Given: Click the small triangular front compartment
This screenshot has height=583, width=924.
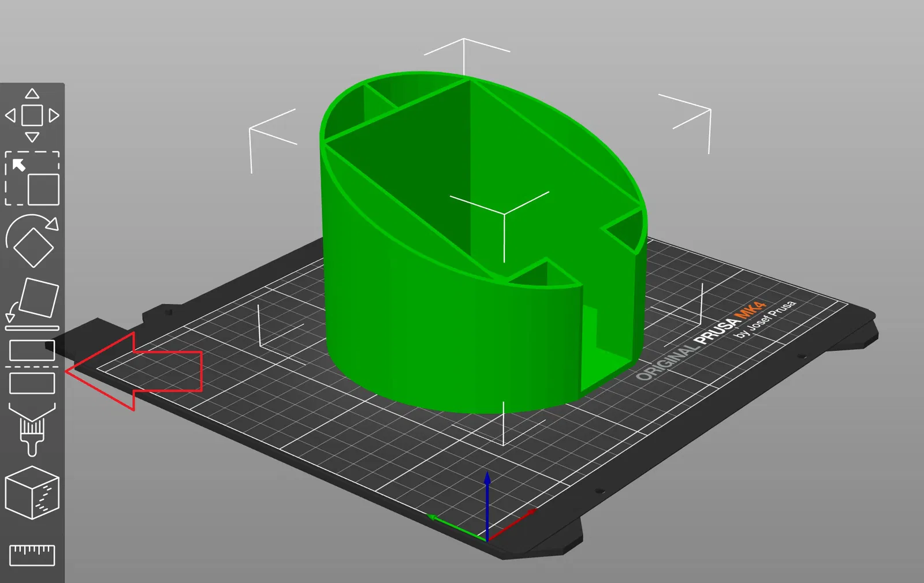Looking at the screenshot, I should coord(546,276).
